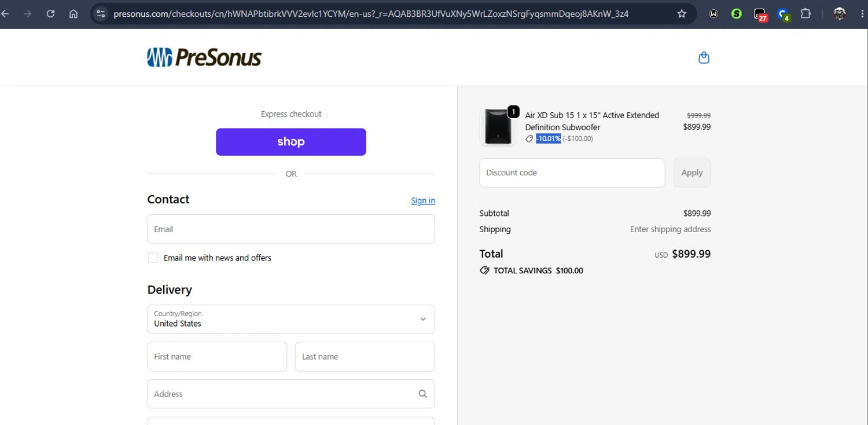The width and height of the screenshot is (868, 425).
Task: Click the PreSonus logo
Action: (x=204, y=57)
